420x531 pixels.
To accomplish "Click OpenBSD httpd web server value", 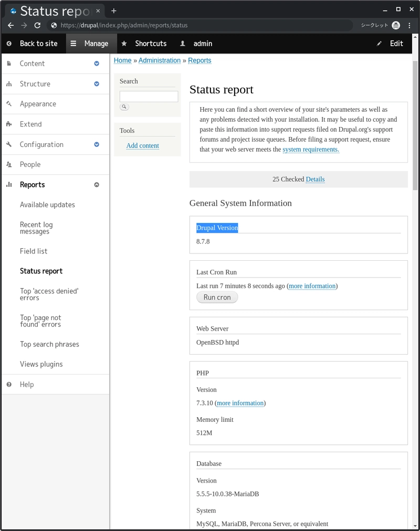I will pyautogui.click(x=217, y=343).
